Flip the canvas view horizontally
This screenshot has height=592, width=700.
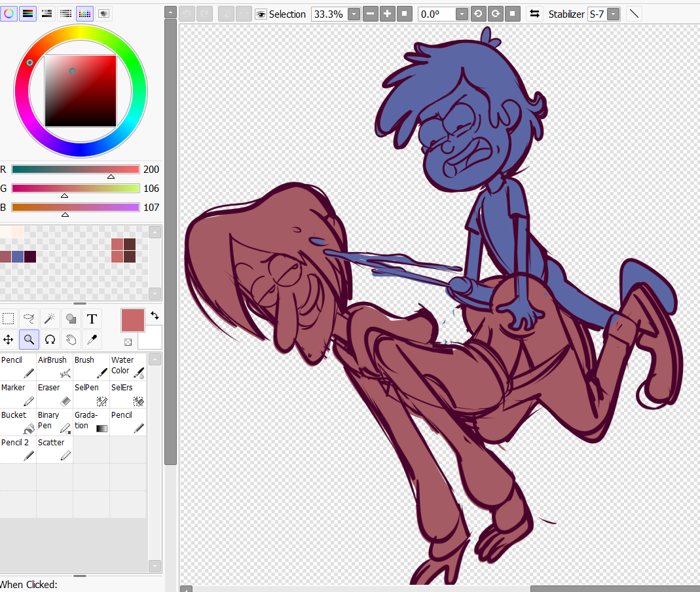point(534,14)
